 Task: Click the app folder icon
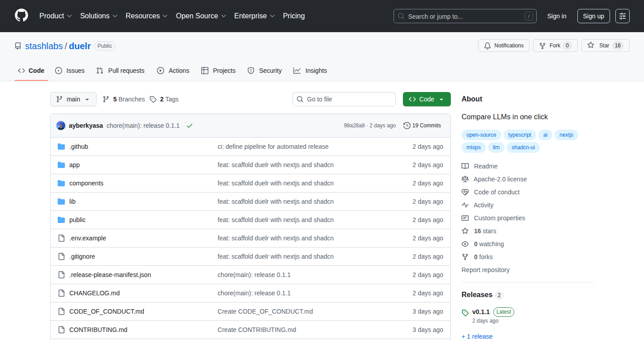[x=61, y=165]
